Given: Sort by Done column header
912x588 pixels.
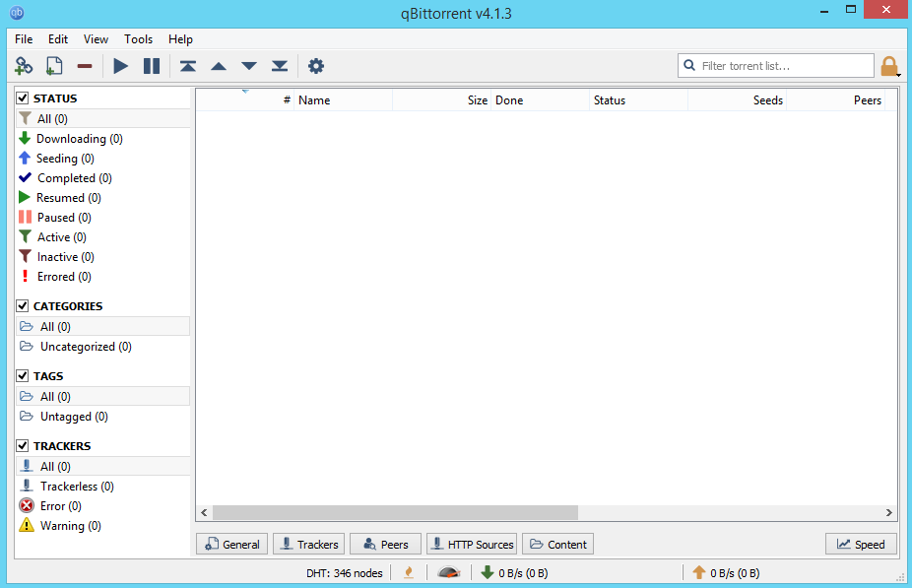Looking at the screenshot, I should 540,100.
